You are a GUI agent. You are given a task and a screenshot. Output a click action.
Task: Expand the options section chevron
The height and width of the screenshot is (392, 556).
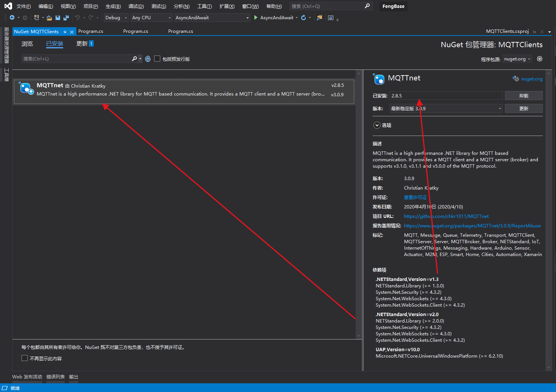[377, 125]
